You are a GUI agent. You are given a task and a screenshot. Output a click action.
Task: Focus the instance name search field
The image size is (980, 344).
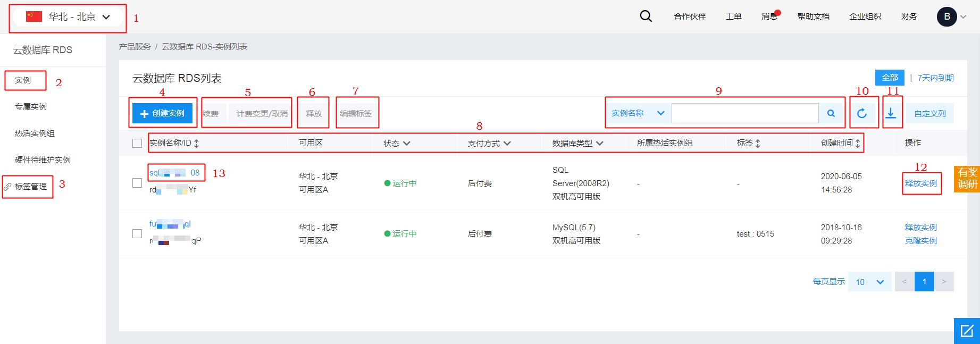pyautogui.click(x=745, y=113)
